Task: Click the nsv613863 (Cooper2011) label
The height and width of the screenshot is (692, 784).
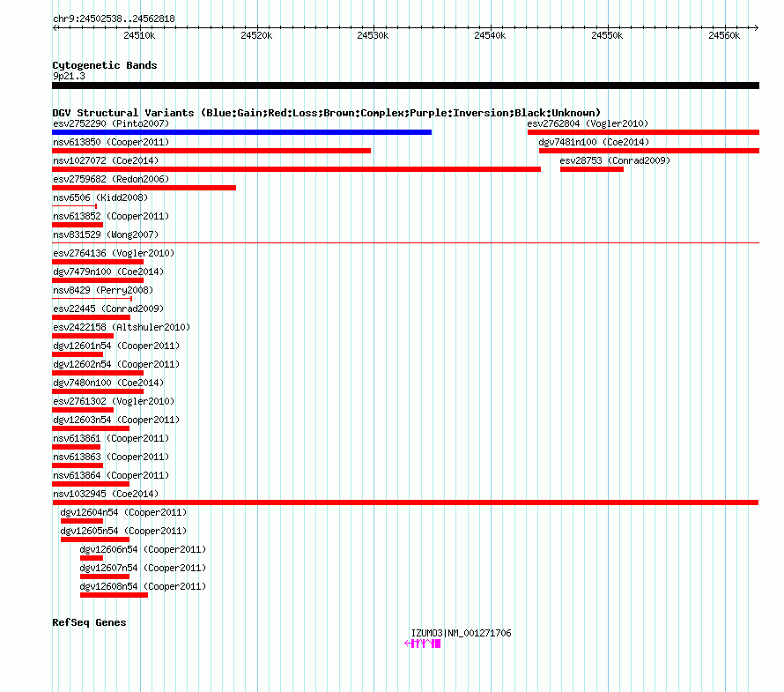Action: click(111, 457)
